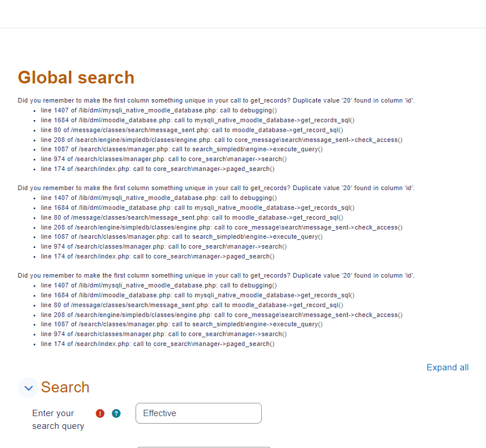Viewport: 486px width, 448px height.
Task: Click line 1407 debugging() entry in first block
Action: point(159,110)
